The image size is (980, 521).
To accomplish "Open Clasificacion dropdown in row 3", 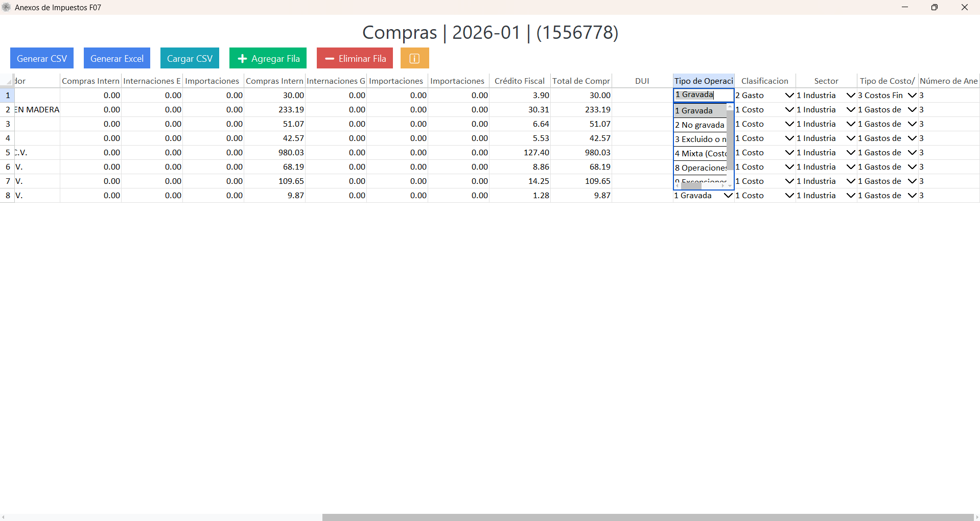I will 789,124.
